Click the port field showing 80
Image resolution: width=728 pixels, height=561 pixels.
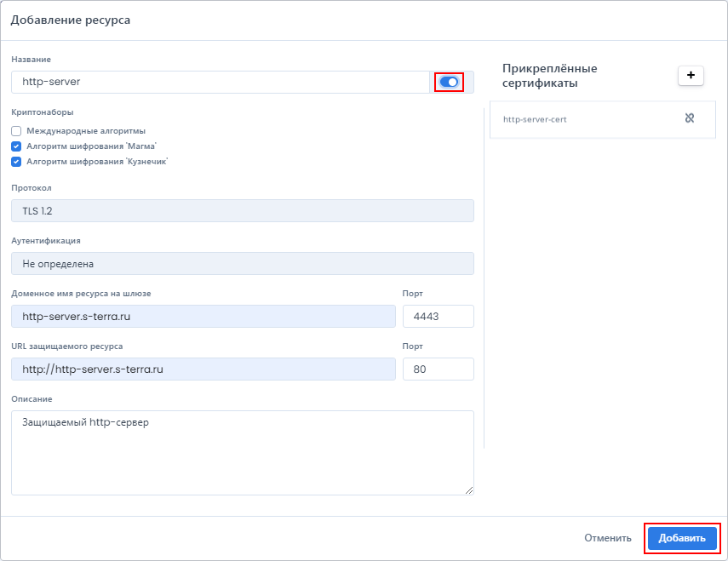click(x=439, y=369)
